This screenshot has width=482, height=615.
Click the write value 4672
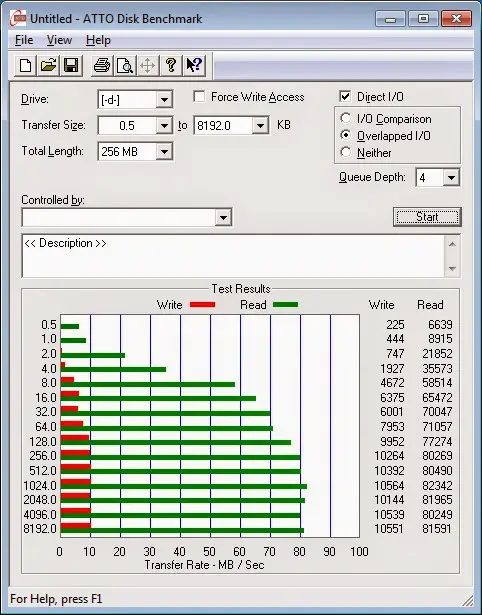(392, 382)
